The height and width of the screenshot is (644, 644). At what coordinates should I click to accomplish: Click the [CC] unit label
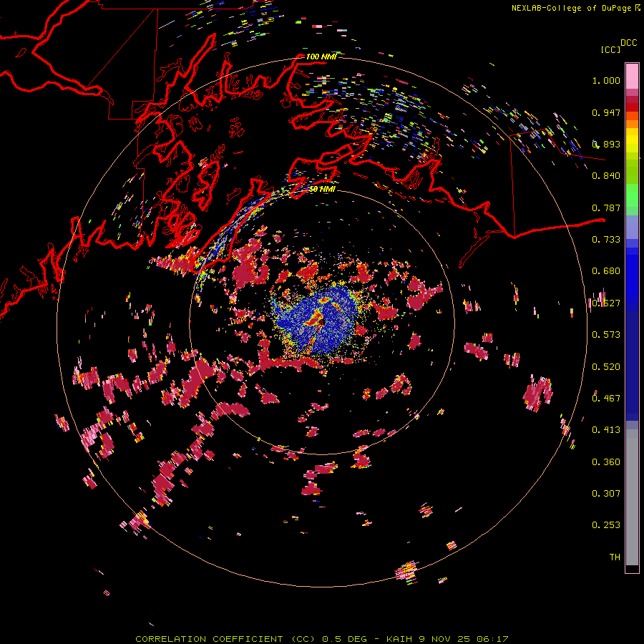tap(610, 49)
